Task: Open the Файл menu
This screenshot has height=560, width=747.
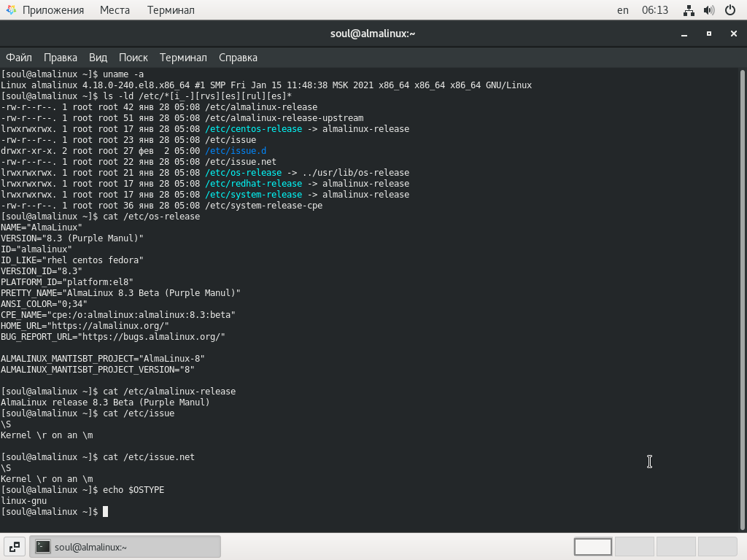Action: click(x=18, y=58)
